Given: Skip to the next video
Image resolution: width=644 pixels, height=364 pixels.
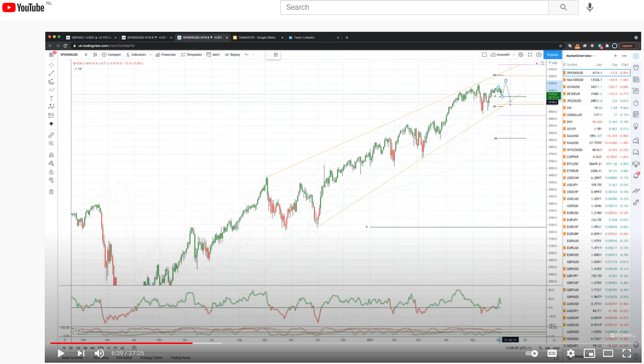Looking at the screenshot, I should [x=81, y=353].
